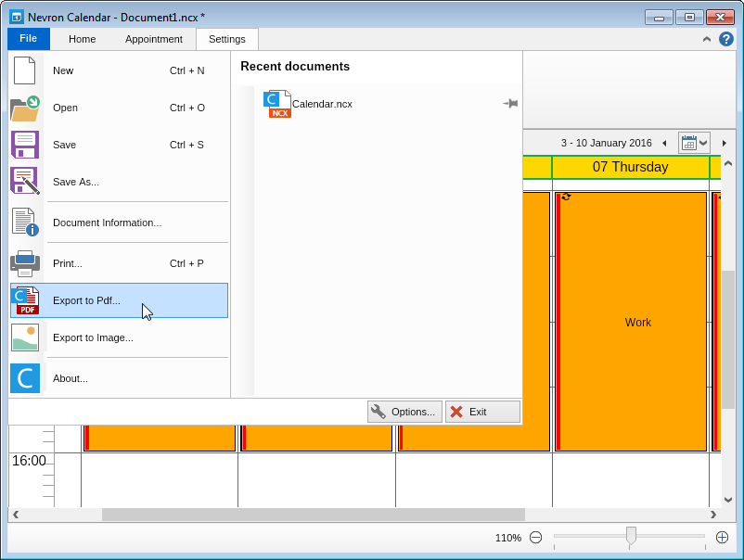Image resolution: width=744 pixels, height=560 pixels.
Task: Click the zoom in plus icon
Action: (x=722, y=537)
